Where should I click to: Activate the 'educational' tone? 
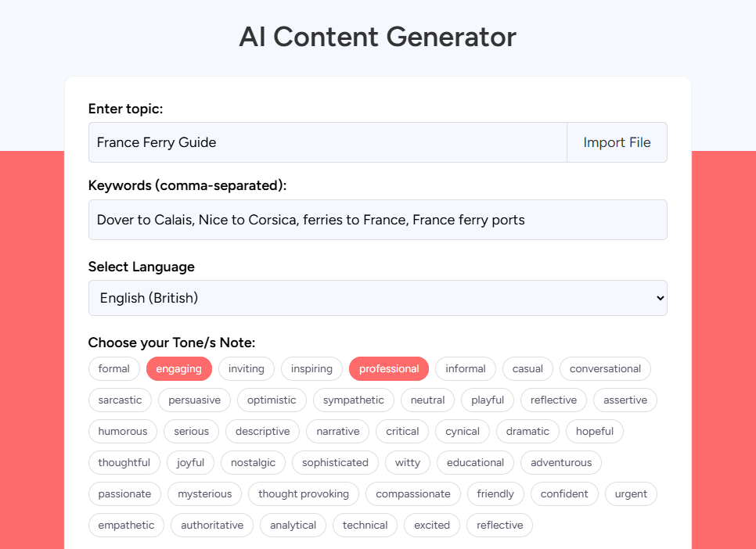coord(474,462)
